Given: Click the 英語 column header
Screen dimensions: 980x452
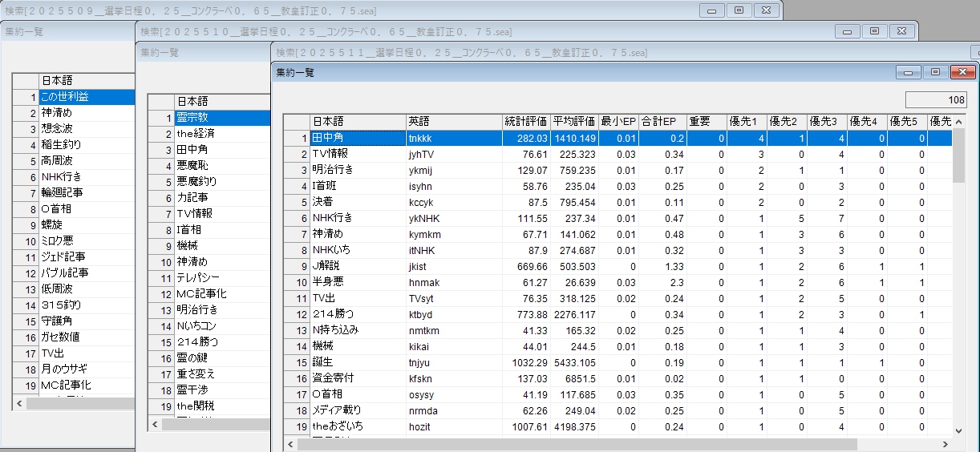Looking at the screenshot, I should pyautogui.click(x=453, y=121).
